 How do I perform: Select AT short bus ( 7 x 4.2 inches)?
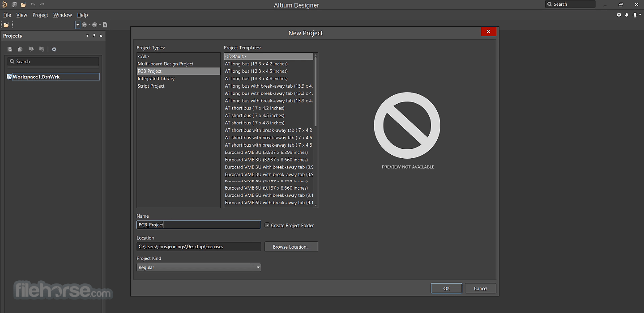tap(269, 108)
